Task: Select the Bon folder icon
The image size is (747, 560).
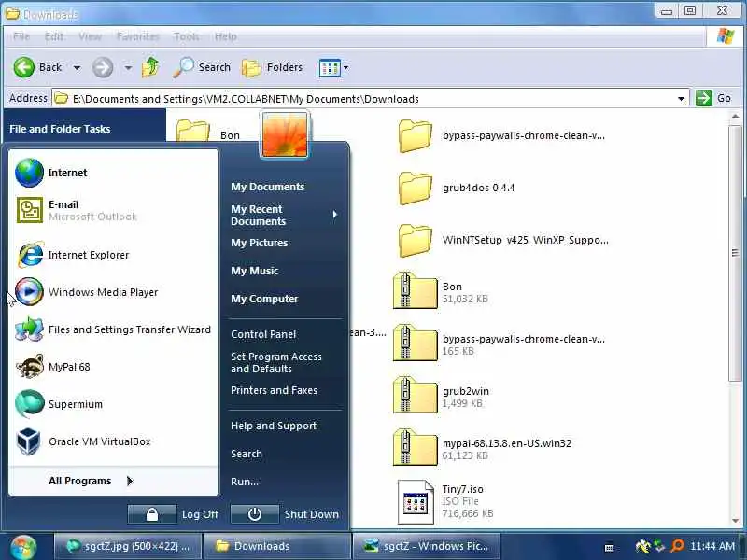Action: pyautogui.click(x=193, y=131)
